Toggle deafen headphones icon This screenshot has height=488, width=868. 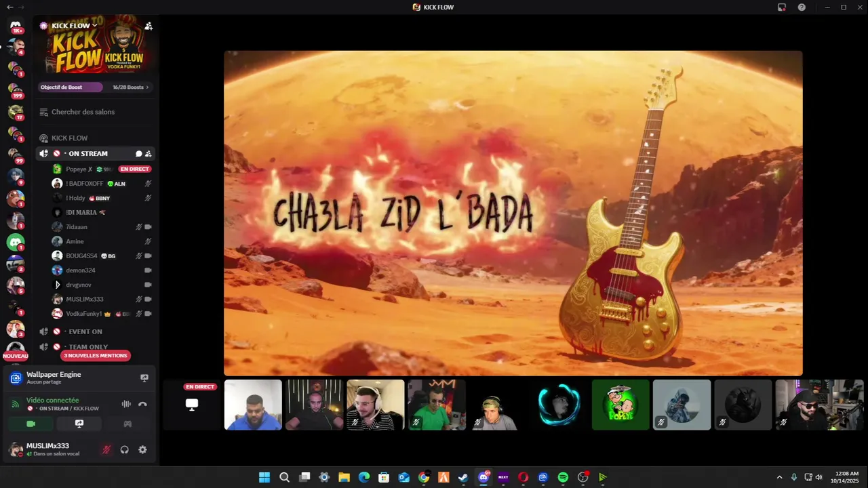click(125, 449)
